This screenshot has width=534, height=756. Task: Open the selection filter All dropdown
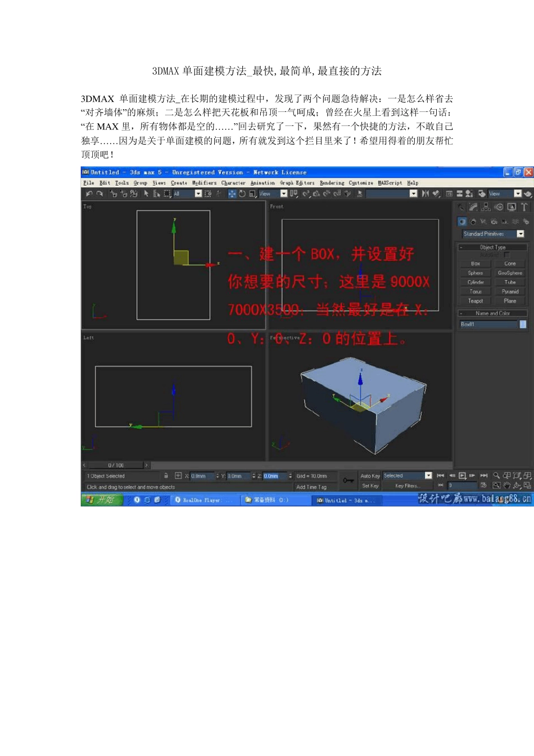coord(187,193)
